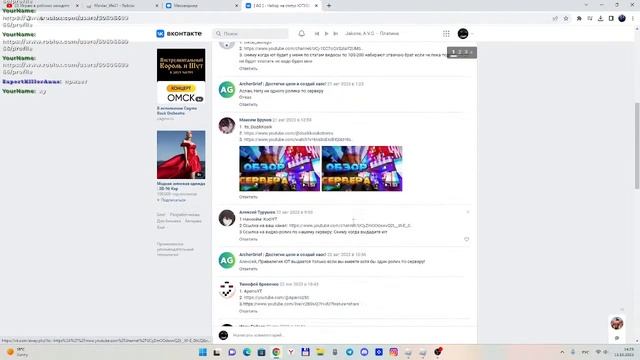
Task: Click commenter name Тимофей
Action: coord(259,284)
